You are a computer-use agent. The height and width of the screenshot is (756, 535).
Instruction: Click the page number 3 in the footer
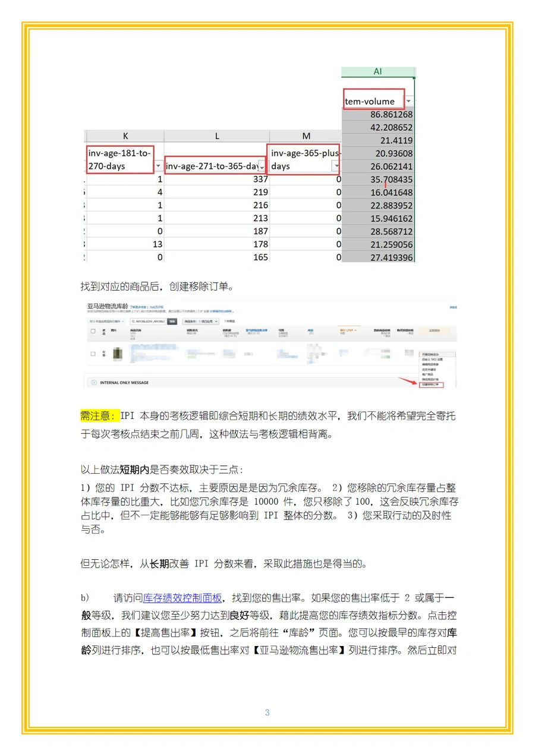coord(267,713)
